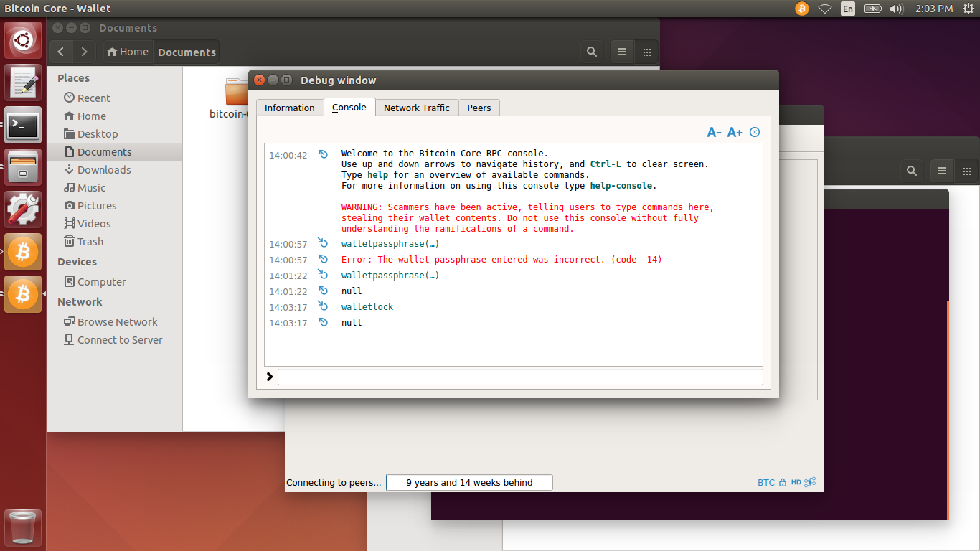
Task: Click the 14:00:42 timestamp in console
Action: (288, 155)
